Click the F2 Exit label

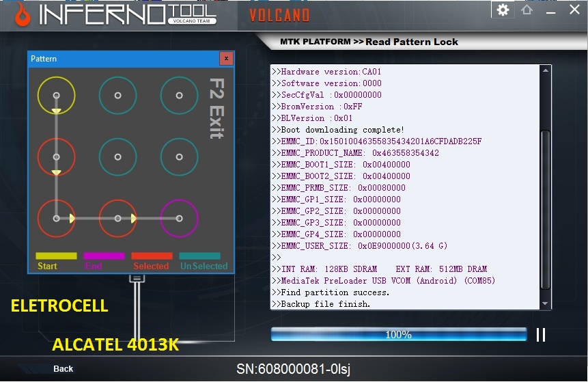click(216, 109)
